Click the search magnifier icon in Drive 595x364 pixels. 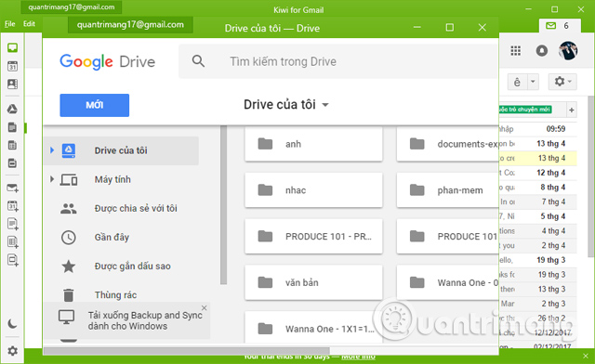tap(198, 61)
